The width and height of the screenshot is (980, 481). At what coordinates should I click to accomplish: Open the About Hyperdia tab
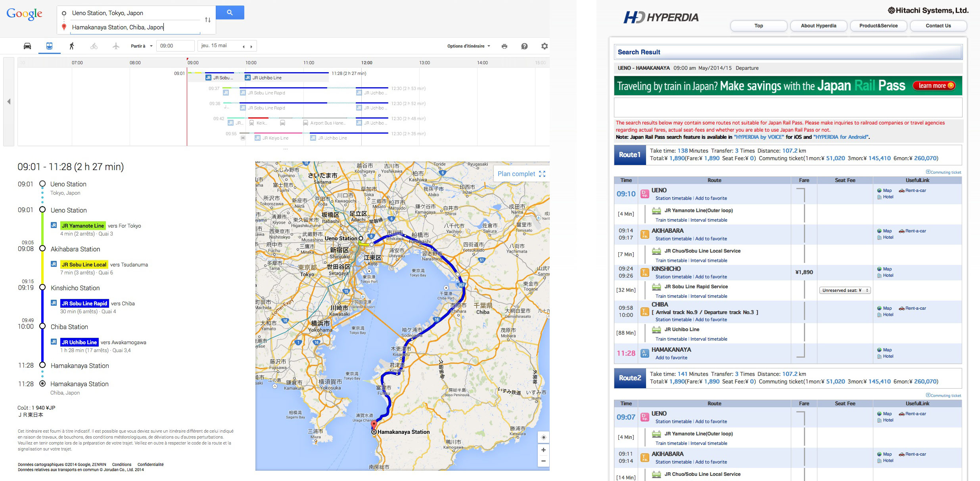(819, 26)
